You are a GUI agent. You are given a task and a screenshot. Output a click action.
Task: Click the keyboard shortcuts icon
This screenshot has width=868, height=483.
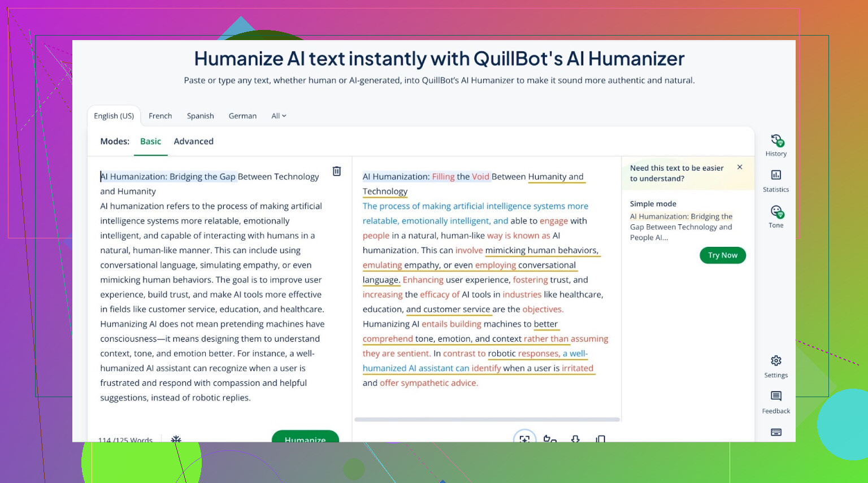click(776, 432)
